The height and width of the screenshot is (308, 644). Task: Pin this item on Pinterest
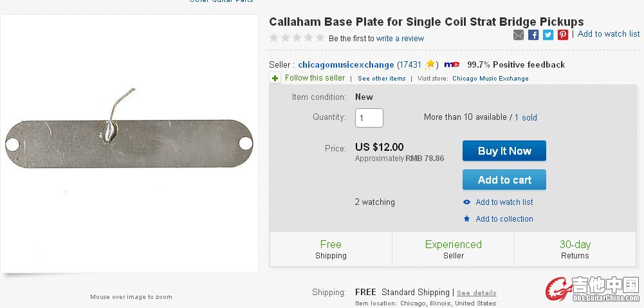click(563, 35)
